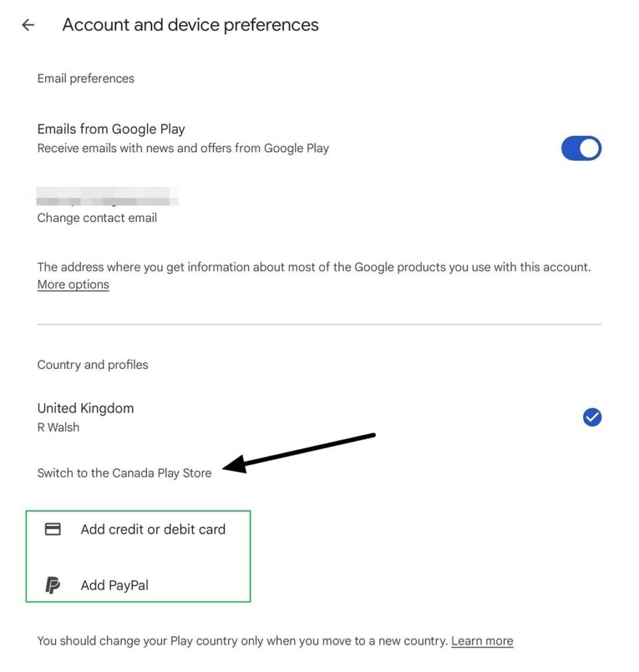Screen dimensions: 639x672
Task: Select the United Kingdom country profile
Action: 319,417
